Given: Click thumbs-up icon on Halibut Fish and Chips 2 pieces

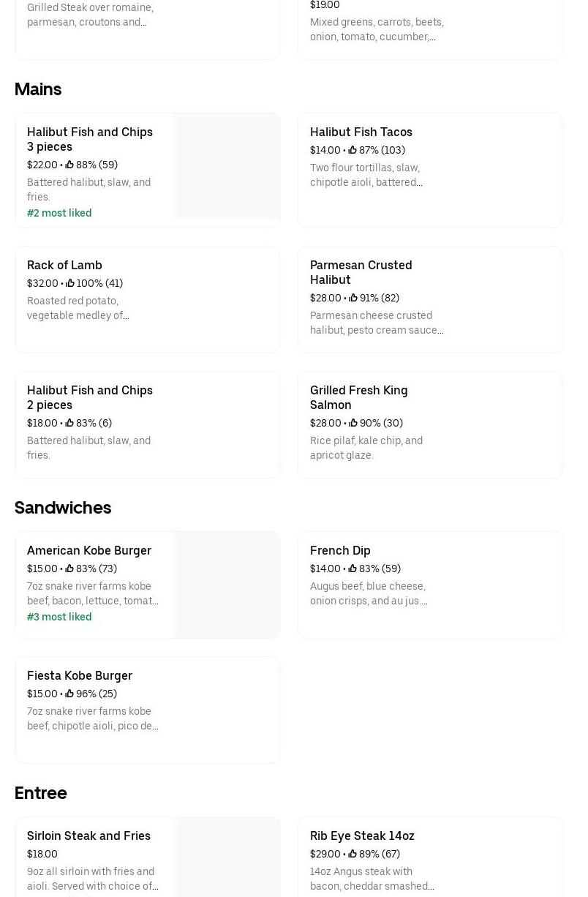Looking at the screenshot, I should (x=69, y=423).
